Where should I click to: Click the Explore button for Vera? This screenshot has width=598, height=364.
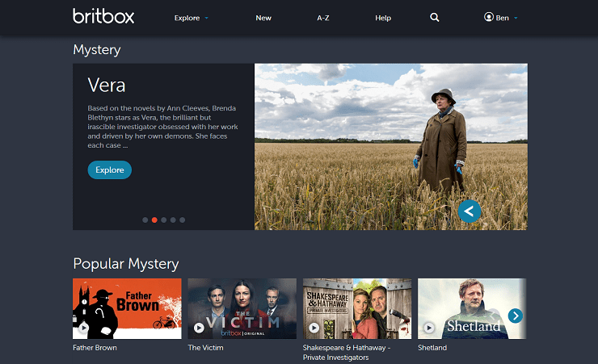pyautogui.click(x=109, y=169)
